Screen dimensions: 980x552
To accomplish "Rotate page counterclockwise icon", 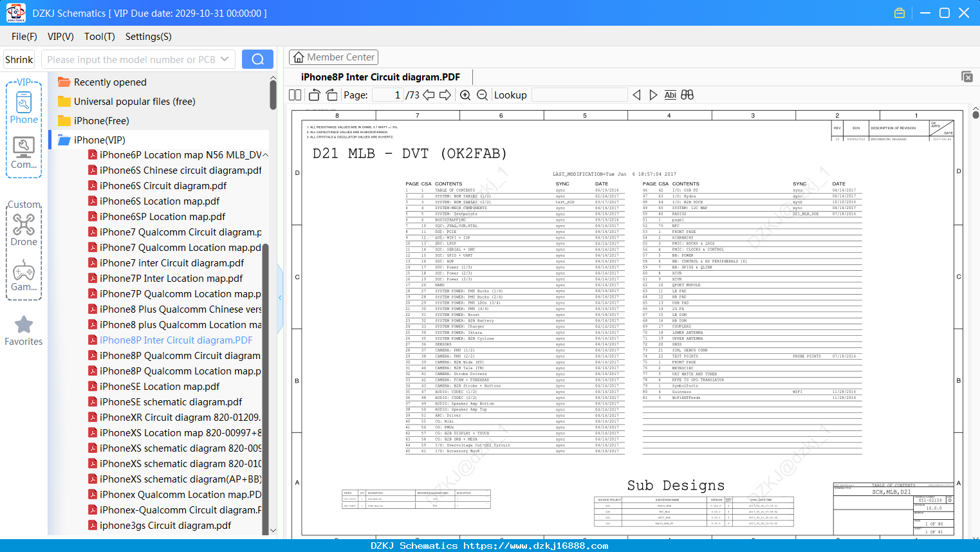I will (314, 95).
